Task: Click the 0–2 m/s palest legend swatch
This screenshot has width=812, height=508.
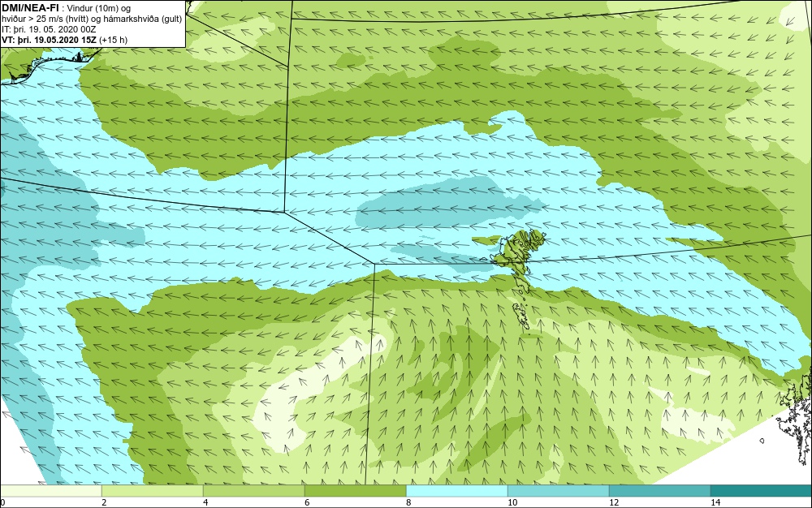Action: coord(50,490)
